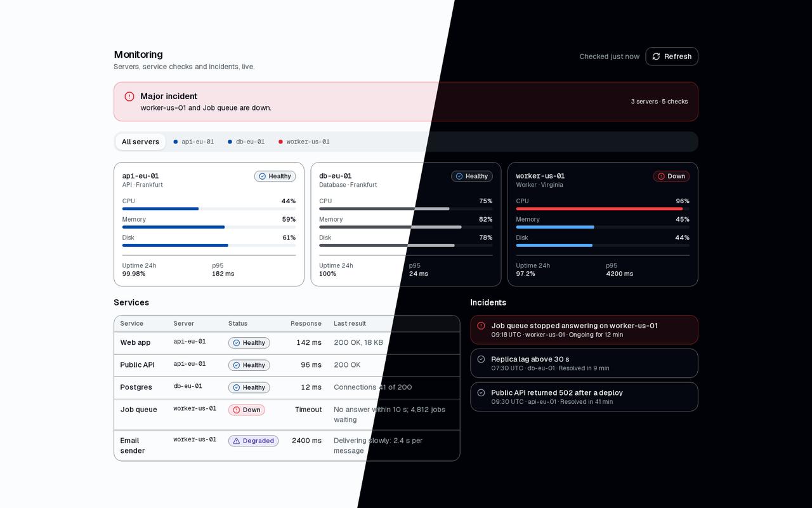Click the Response column header
The image size is (812, 508).
pyautogui.click(x=306, y=323)
